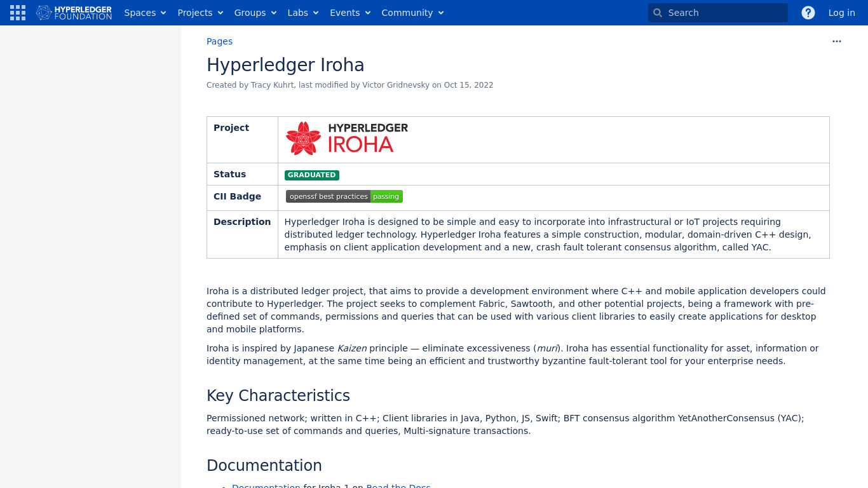Open the Labs dropdown menu
This screenshot has width=868, height=488.
[303, 13]
